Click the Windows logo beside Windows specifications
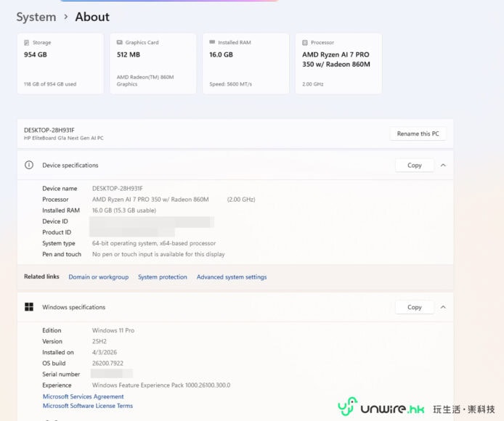 (x=29, y=307)
